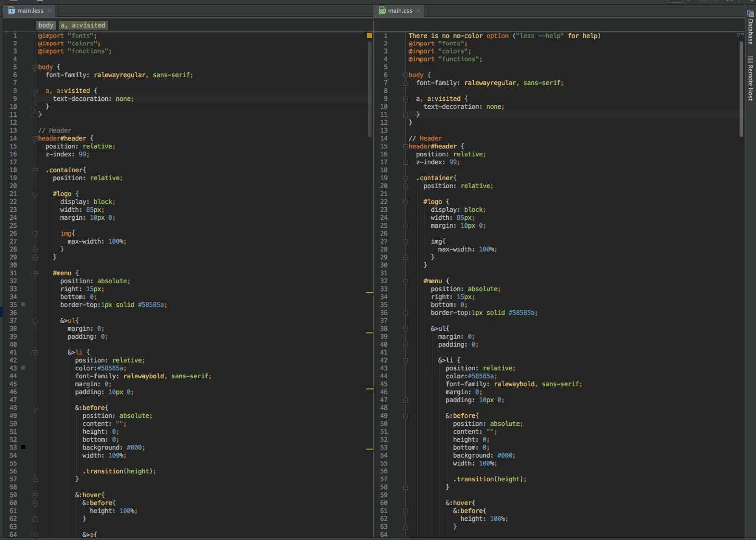Click '.transition(height);' in main.less
The width and height of the screenshot is (756, 540).
coord(119,471)
